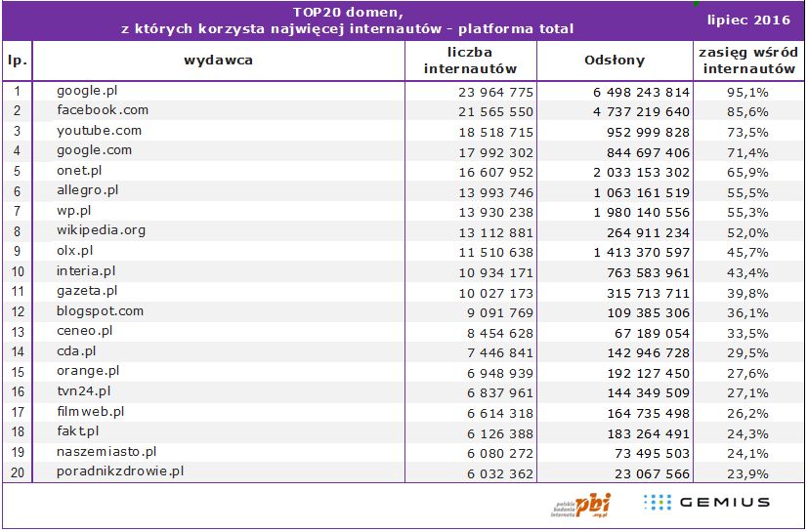Click the wp.pl domain cell
Screen dimensions: 808x532
pos(74,211)
